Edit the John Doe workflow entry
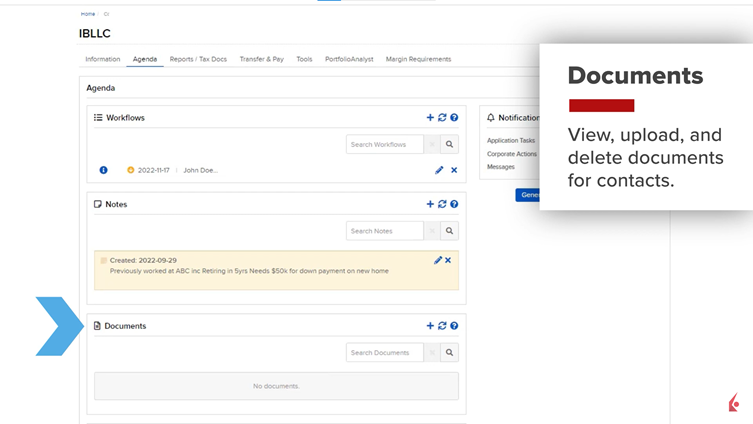 tap(439, 170)
